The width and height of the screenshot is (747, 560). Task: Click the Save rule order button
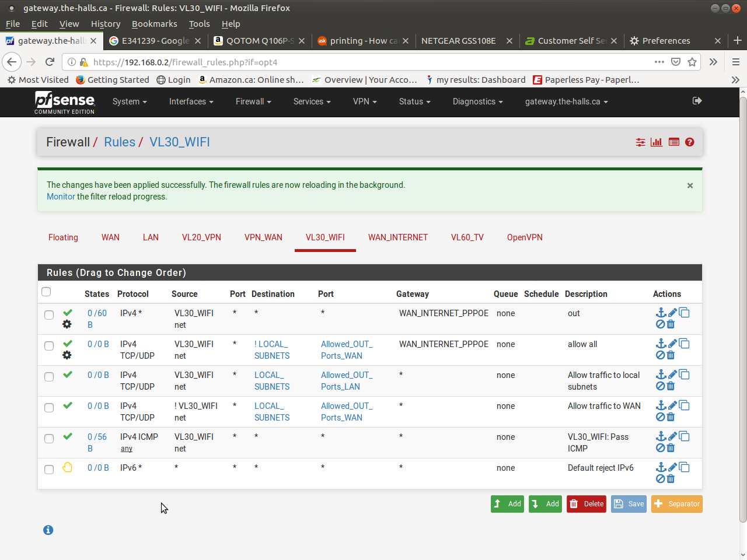coord(629,504)
